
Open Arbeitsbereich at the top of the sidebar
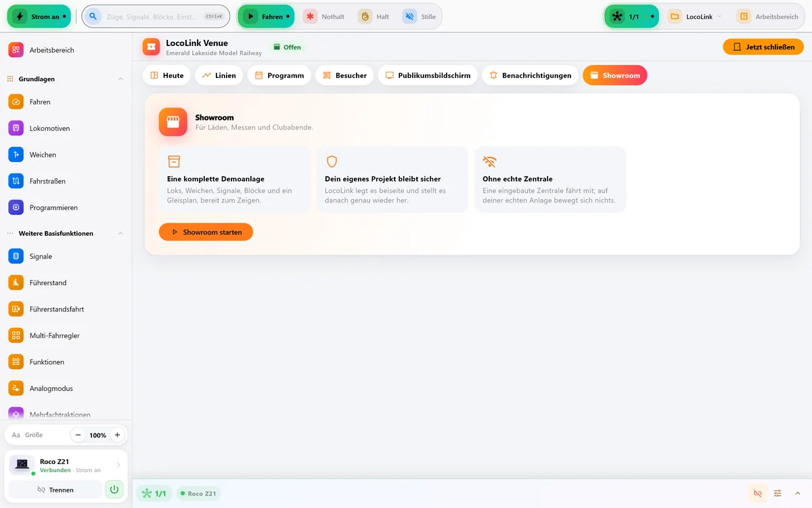66,50
